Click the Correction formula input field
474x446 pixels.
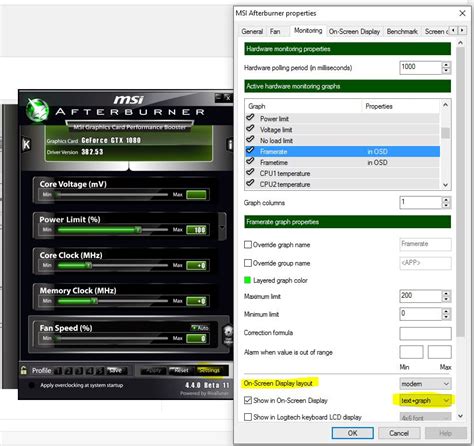(x=425, y=333)
